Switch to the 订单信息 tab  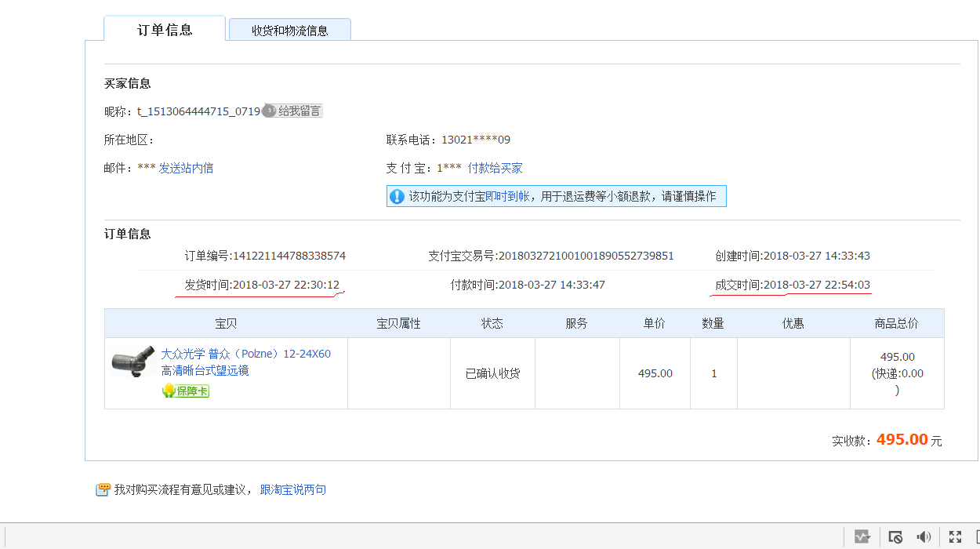coord(165,30)
